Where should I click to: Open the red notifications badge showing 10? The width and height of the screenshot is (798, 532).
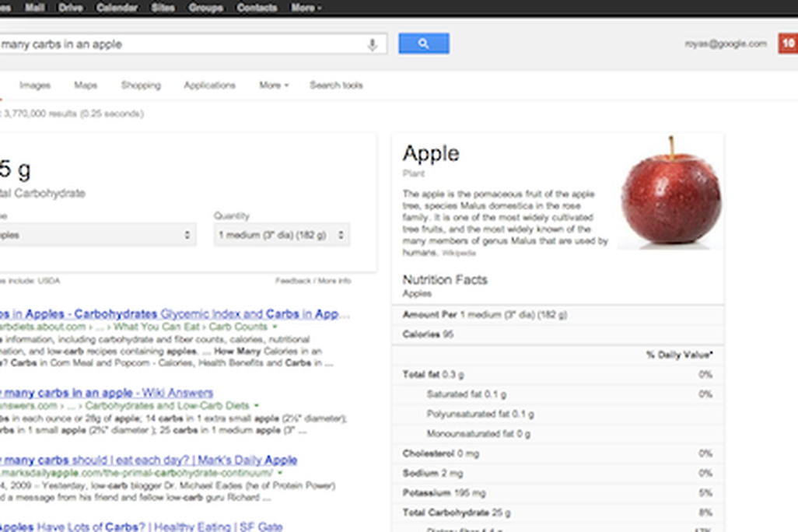[x=788, y=44]
